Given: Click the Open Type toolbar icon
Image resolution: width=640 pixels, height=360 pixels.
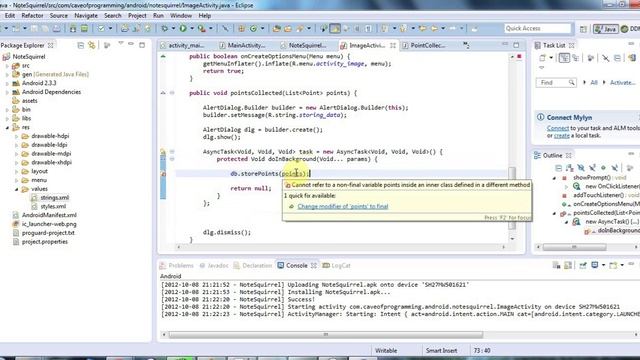Looking at the screenshot, I should point(276,28).
